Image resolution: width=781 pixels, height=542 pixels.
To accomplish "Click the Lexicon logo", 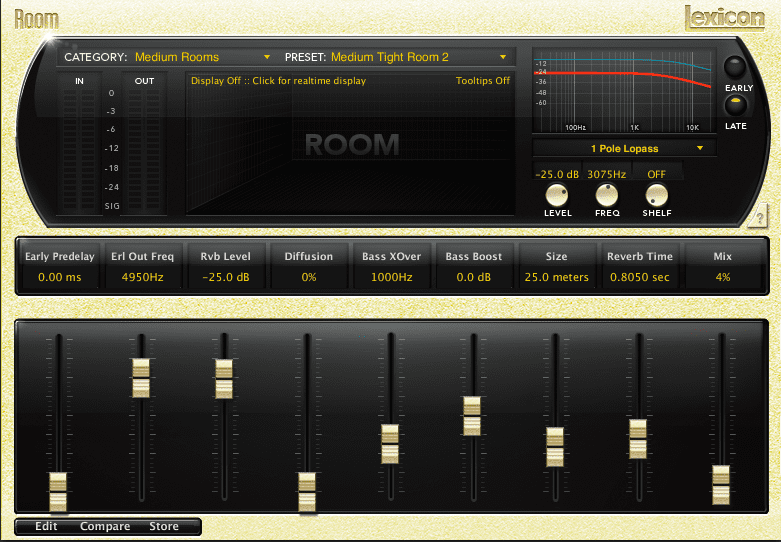I will [725, 18].
